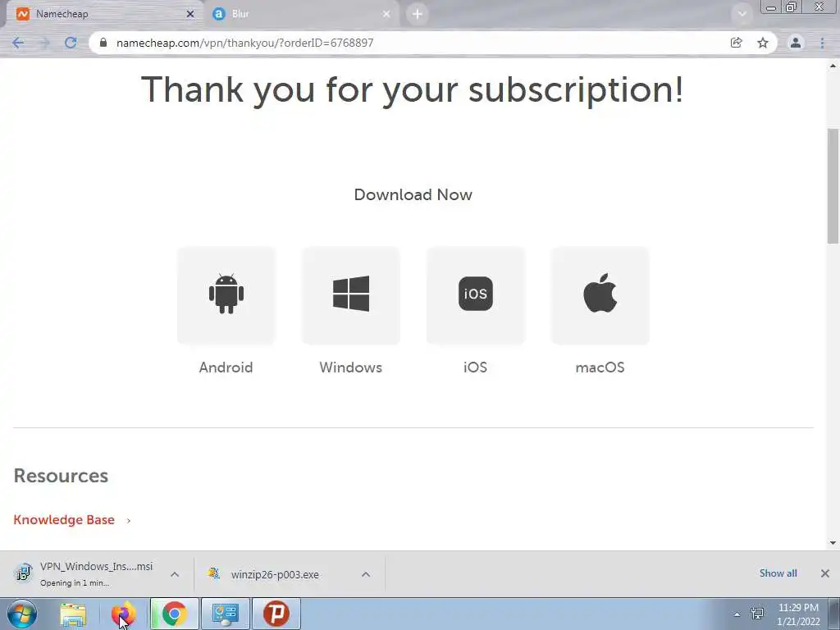Download the Windows VPN installer

[x=351, y=295]
